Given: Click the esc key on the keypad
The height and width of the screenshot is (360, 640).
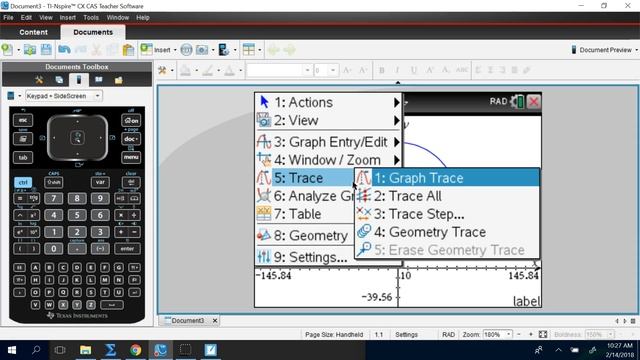Looking at the screenshot, I should coord(23,120).
